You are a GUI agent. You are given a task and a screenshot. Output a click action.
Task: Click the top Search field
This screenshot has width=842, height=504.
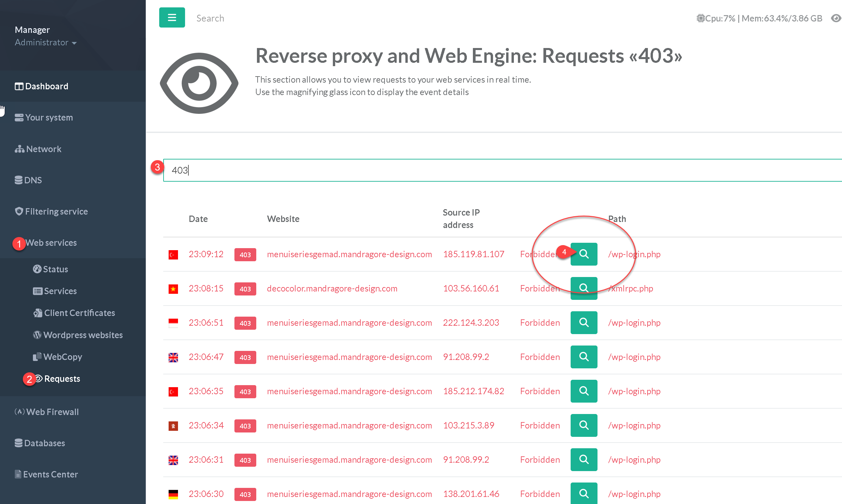point(210,18)
